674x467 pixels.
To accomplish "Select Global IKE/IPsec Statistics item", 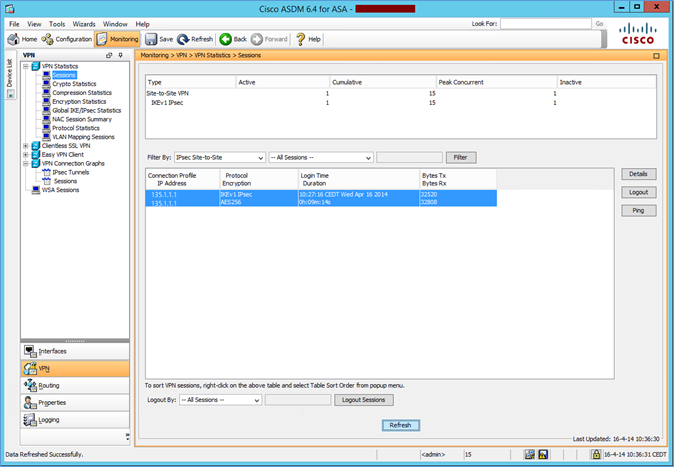I will [87, 111].
